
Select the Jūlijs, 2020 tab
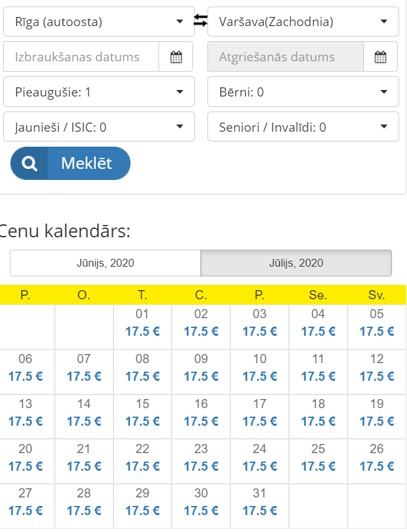296,263
